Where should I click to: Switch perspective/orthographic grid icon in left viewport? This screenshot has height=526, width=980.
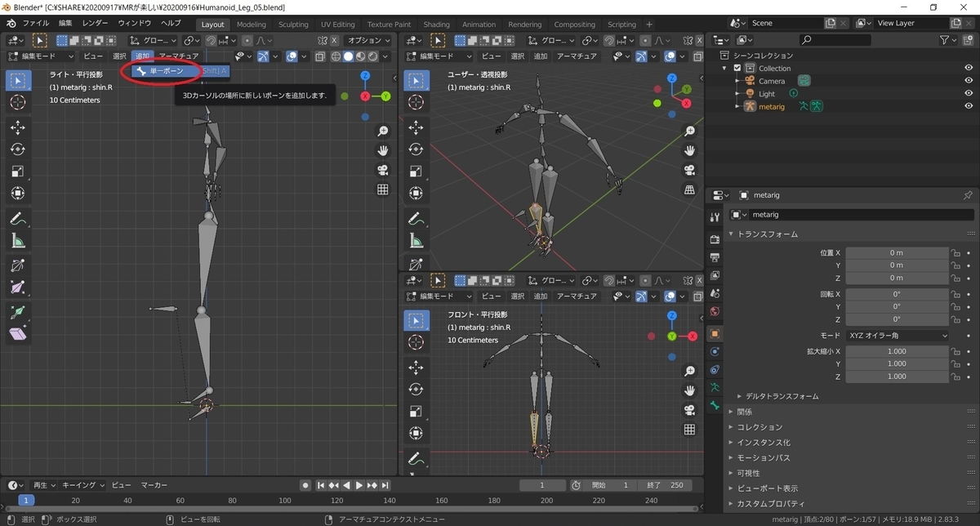coord(382,189)
